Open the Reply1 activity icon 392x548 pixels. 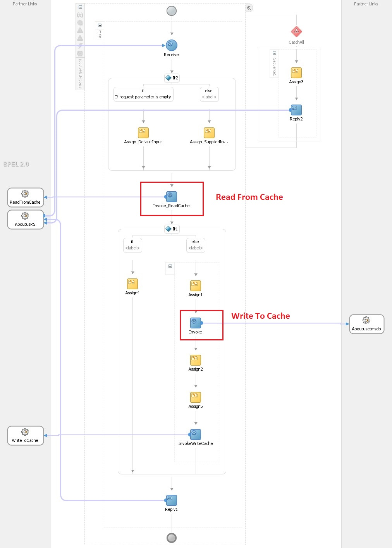coord(171,500)
